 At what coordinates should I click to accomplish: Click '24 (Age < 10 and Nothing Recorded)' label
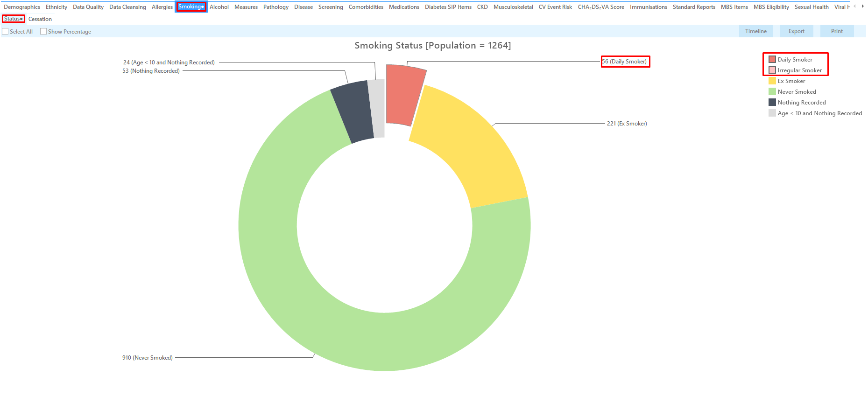point(169,63)
